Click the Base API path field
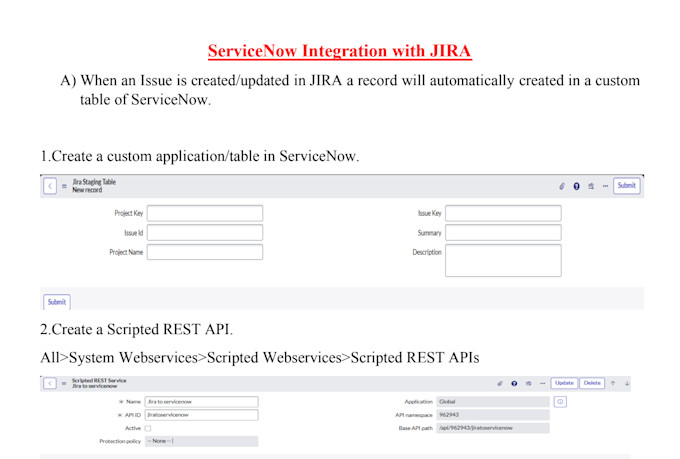This screenshot has height=459, width=680. point(493,428)
